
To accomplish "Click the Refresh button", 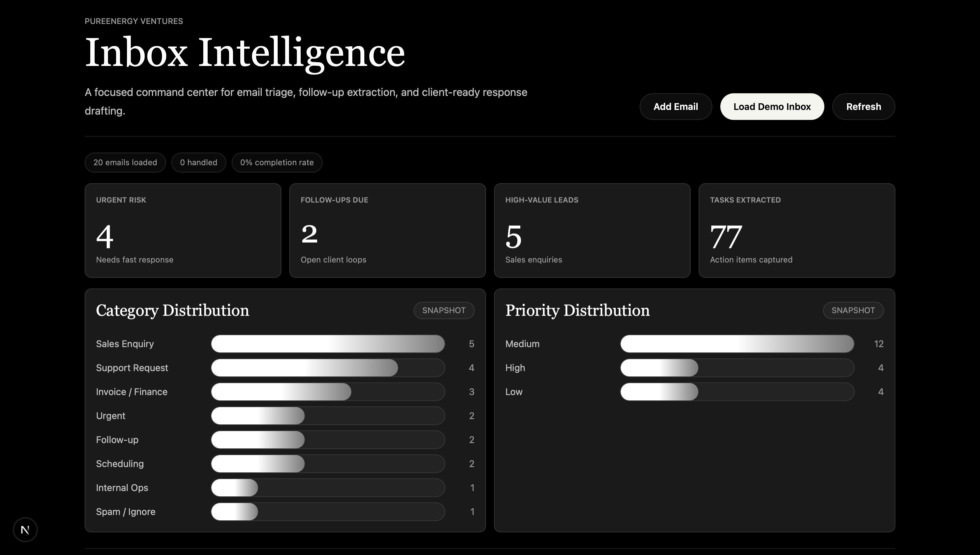I will 864,107.
